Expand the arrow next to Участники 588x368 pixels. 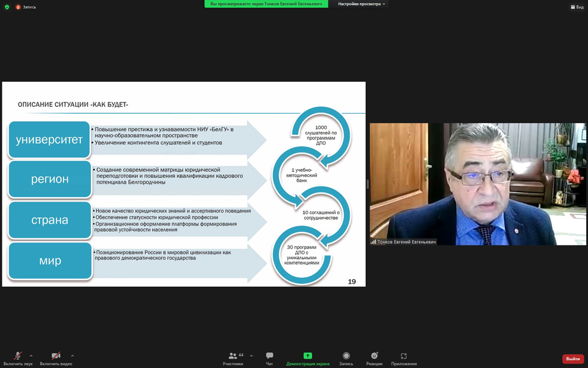pos(251,356)
